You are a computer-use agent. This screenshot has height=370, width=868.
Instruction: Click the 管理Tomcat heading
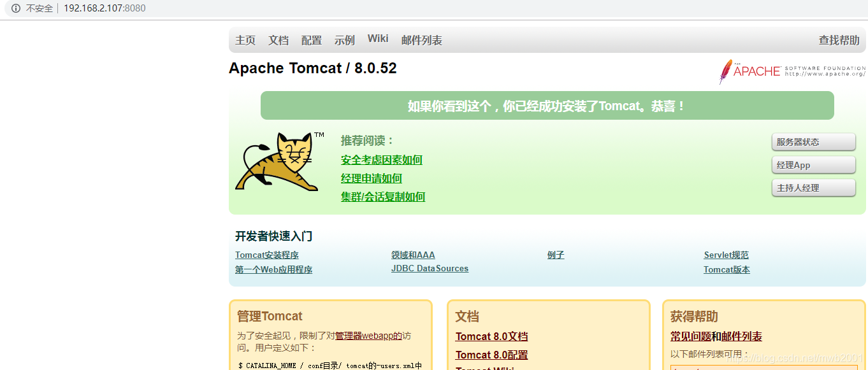pos(270,316)
